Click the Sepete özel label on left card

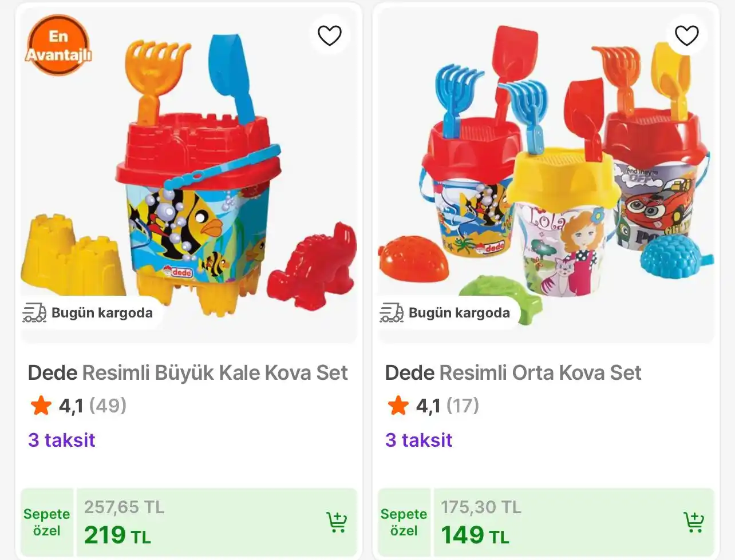(x=47, y=522)
